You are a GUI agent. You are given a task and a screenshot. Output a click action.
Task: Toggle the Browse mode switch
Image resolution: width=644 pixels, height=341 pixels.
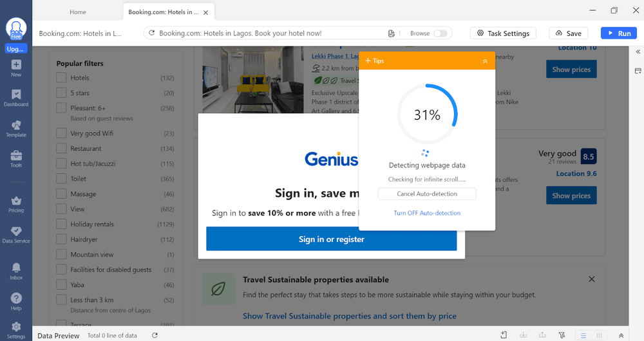[440, 33]
